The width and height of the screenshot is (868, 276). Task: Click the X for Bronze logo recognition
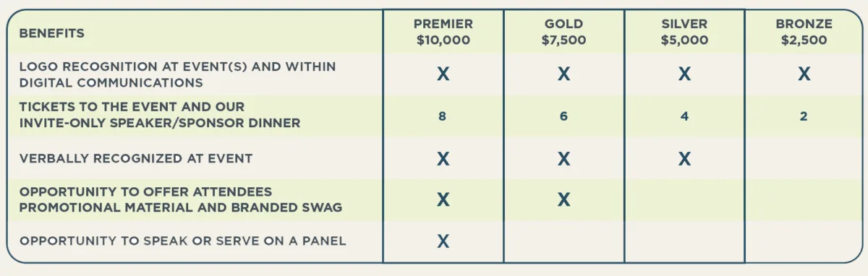point(804,74)
